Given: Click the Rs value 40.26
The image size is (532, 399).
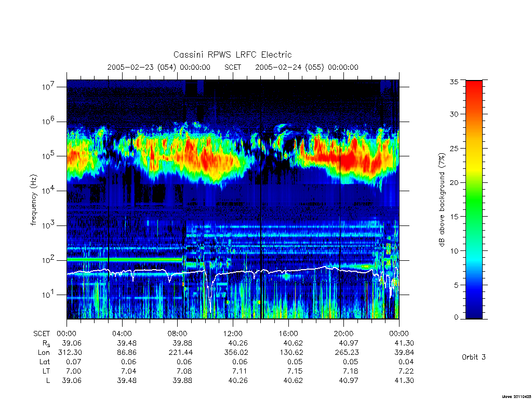Looking at the screenshot, I should pos(237,343).
